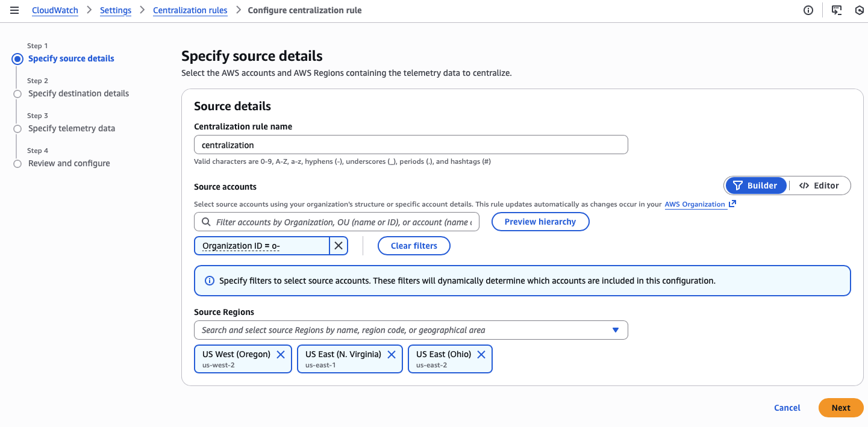Switch to Builder mode
The height and width of the screenshot is (427, 868).
pyautogui.click(x=755, y=185)
